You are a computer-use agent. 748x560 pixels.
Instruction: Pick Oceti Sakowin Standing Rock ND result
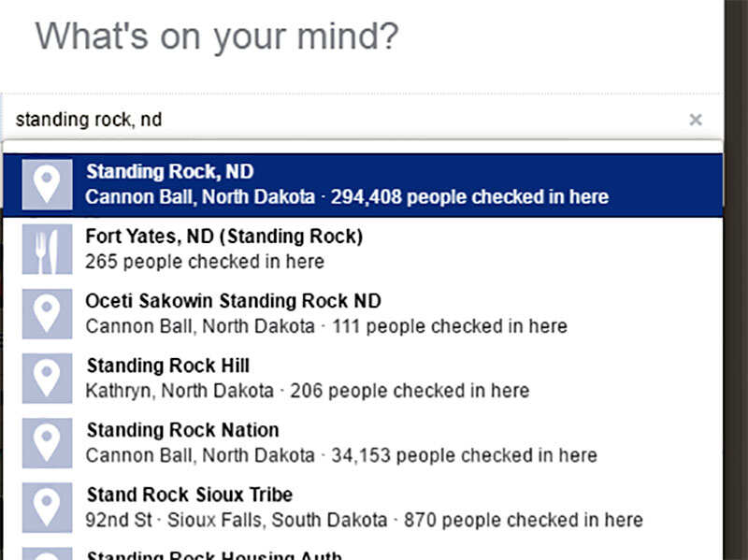coord(363,314)
